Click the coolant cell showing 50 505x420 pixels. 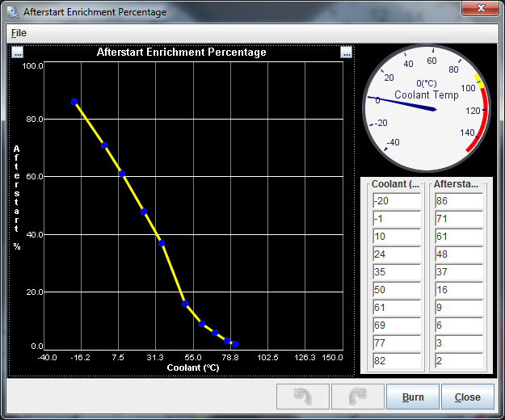point(396,290)
